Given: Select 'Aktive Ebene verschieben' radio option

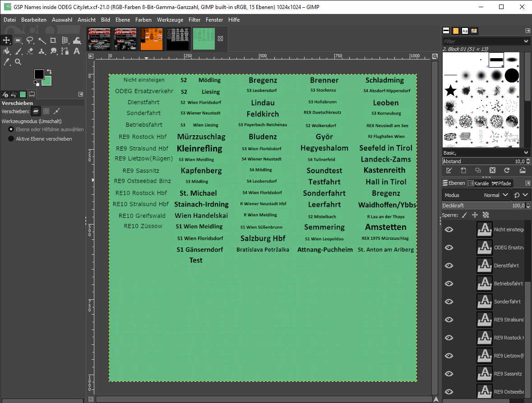Looking at the screenshot, I should [11, 139].
